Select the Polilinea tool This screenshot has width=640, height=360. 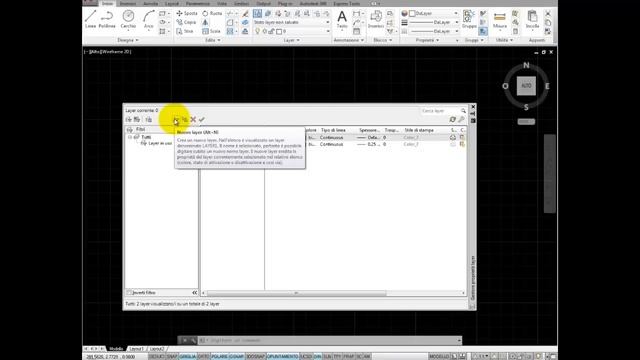click(x=107, y=19)
